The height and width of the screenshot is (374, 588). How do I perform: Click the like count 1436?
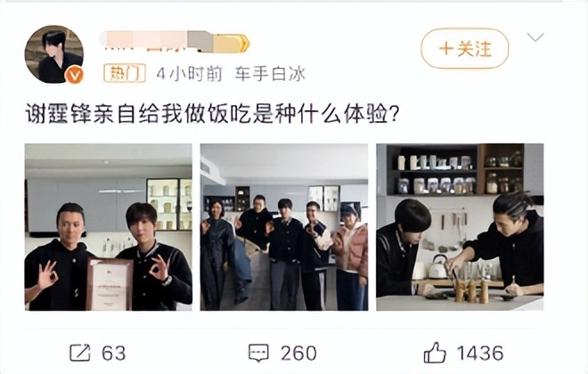click(480, 354)
